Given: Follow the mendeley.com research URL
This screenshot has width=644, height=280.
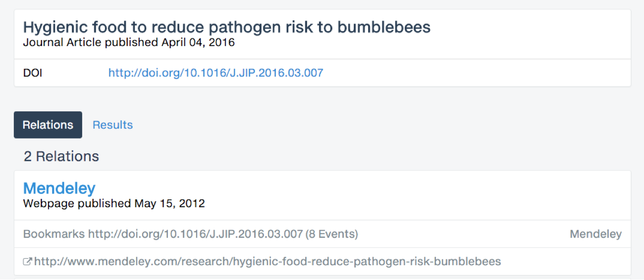Looking at the screenshot, I should coord(268,261).
